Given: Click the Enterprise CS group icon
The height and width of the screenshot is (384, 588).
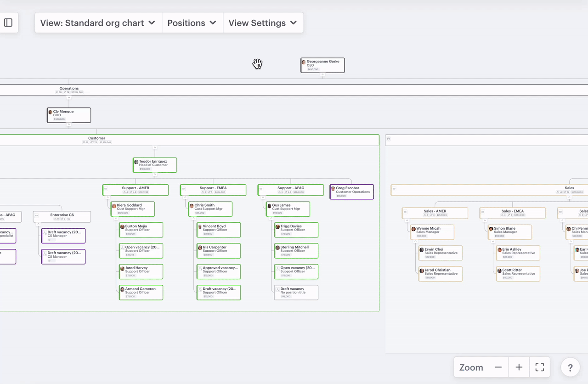Looking at the screenshot, I should (36, 215).
